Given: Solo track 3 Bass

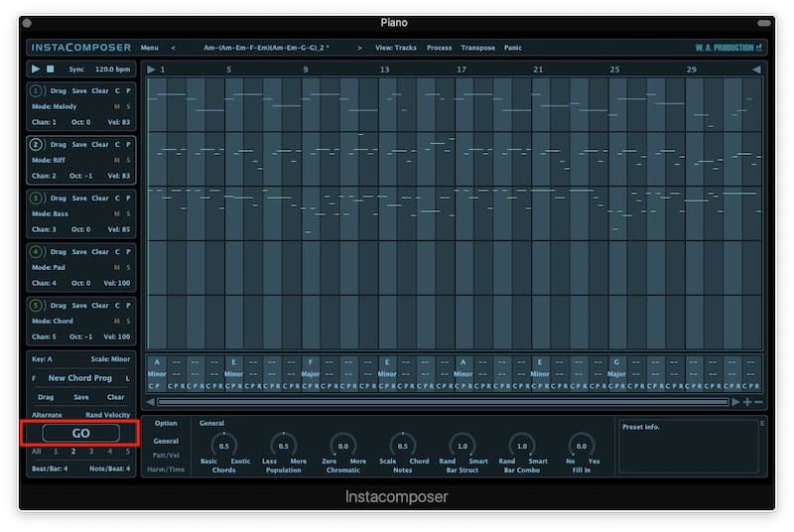Looking at the screenshot, I should click(128, 214).
